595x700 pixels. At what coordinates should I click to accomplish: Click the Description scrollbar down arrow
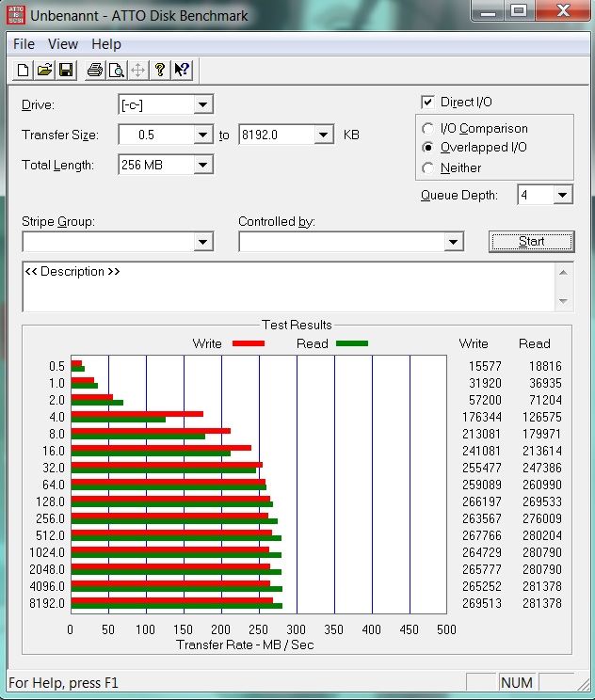click(x=563, y=301)
